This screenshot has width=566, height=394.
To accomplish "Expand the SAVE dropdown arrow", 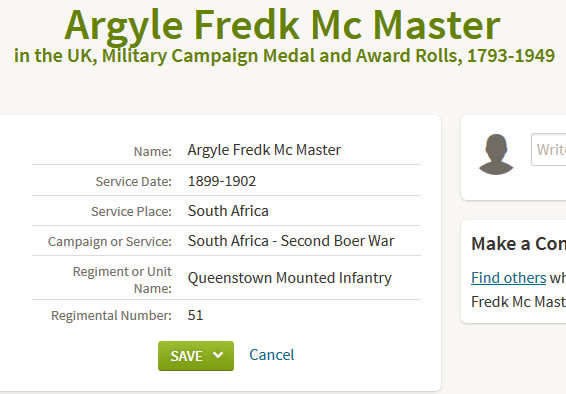I will (218, 355).
